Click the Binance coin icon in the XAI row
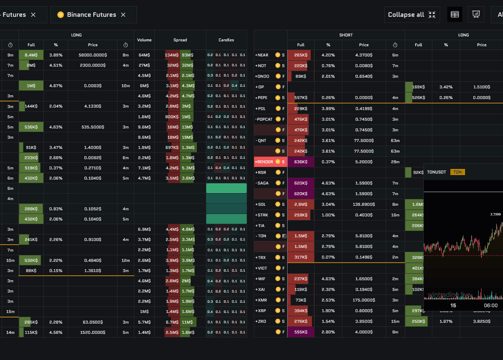 (278, 289)
